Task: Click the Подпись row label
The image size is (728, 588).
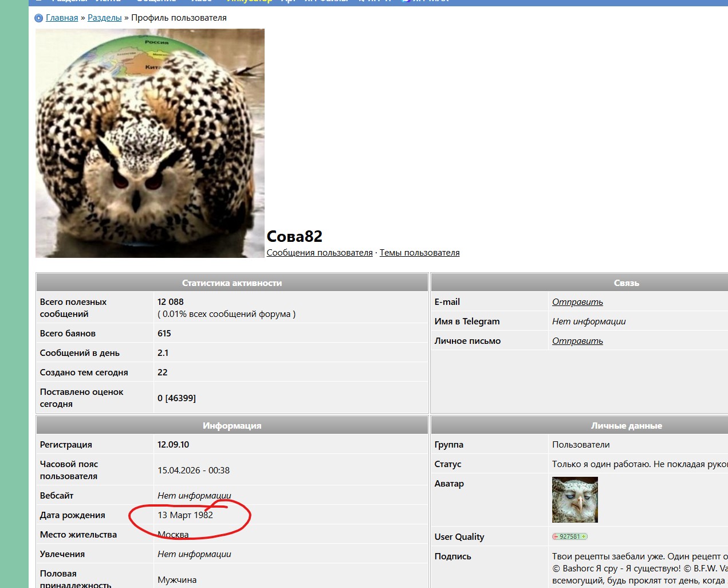Action: point(453,556)
